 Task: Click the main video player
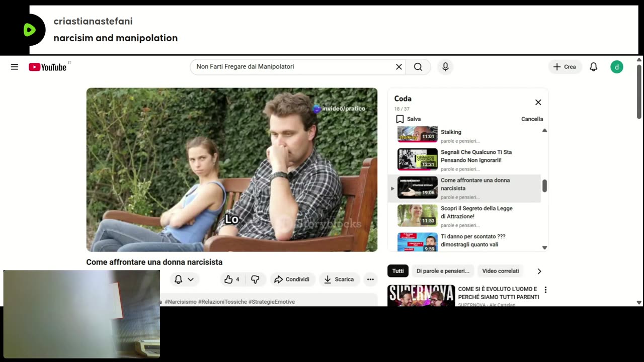(x=232, y=170)
